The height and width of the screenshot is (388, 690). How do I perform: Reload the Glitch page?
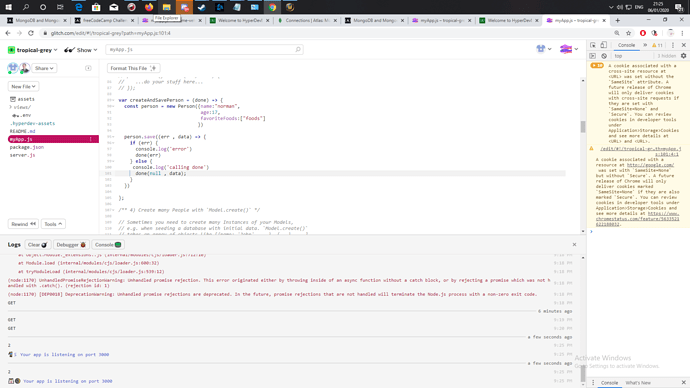coord(31,33)
